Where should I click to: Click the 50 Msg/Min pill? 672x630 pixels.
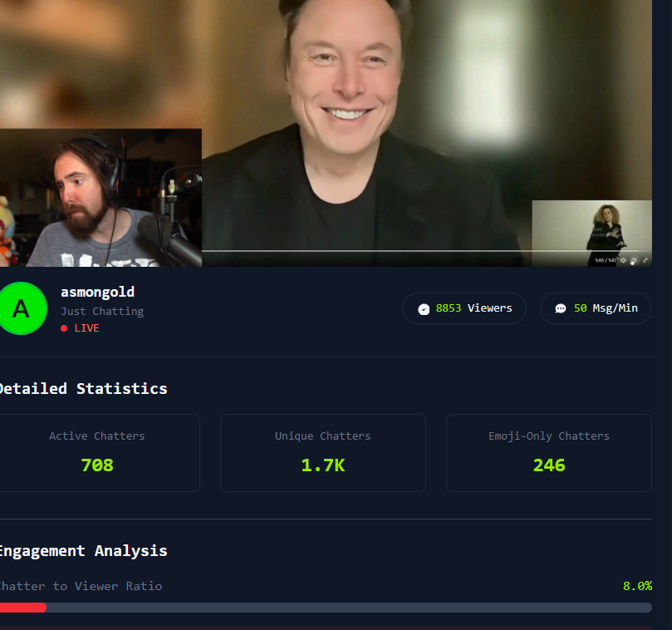[596, 308]
